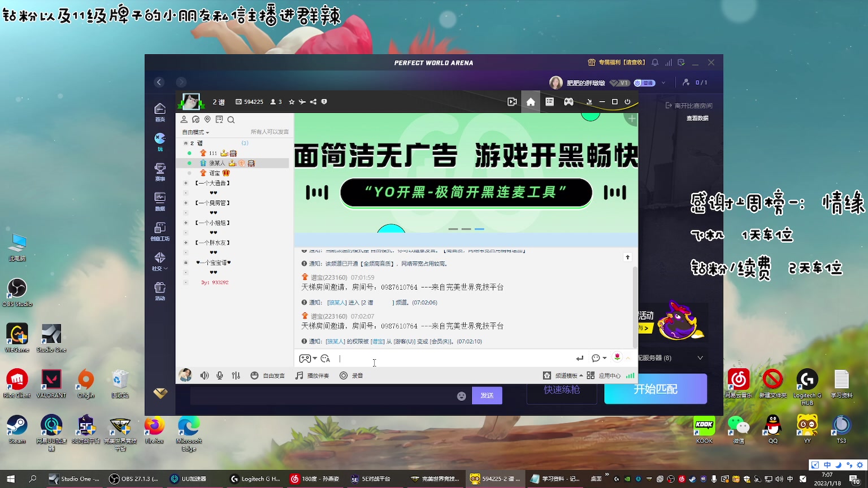The width and height of the screenshot is (868, 488).
Task: Open the Steam desktop shortcut
Action: (17, 429)
